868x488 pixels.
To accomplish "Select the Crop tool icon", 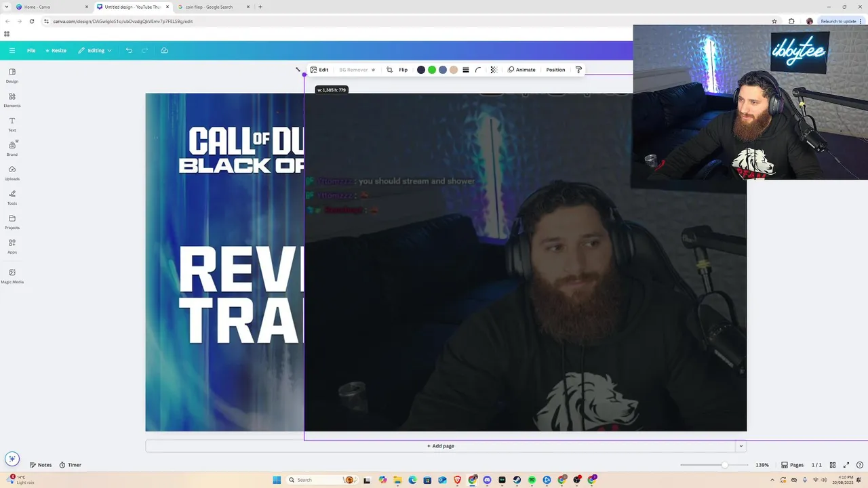I will [x=389, y=70].
